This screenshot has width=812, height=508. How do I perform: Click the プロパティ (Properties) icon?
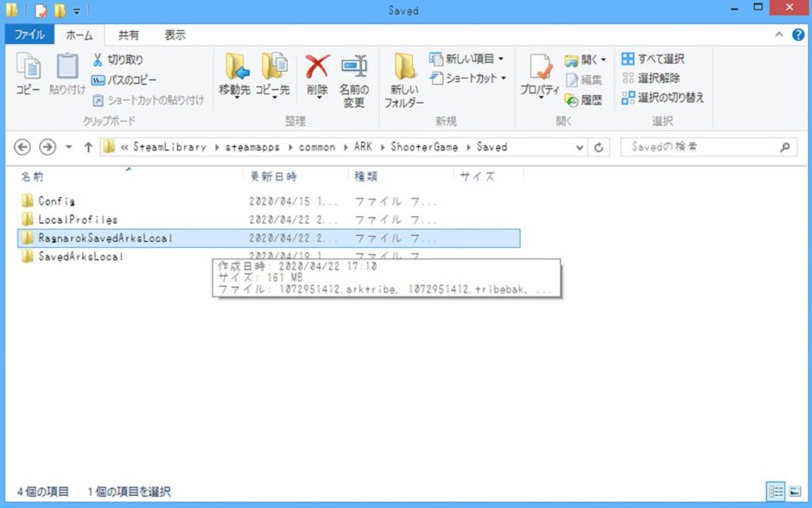pos(540,74)
